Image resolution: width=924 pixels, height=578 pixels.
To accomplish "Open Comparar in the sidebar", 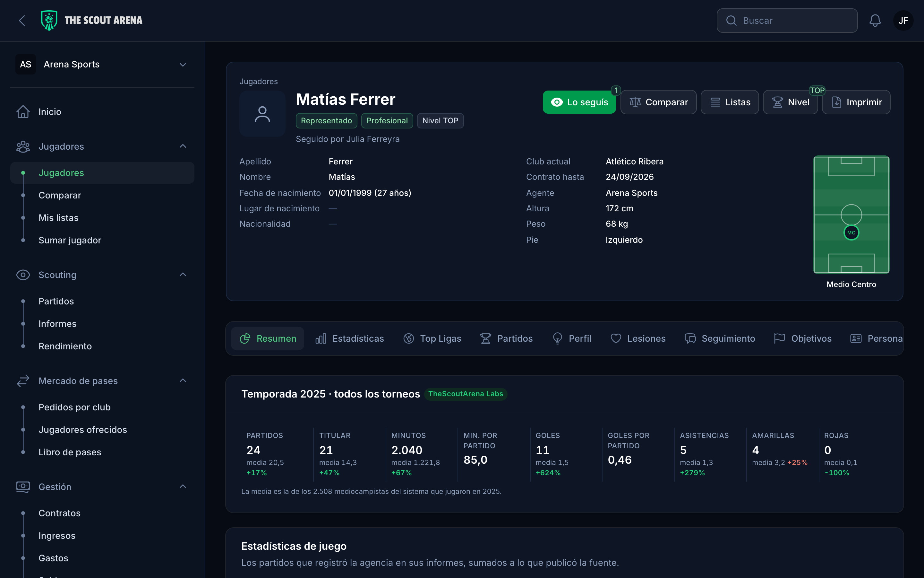I will pyautogui.click(x=102, y=195).
